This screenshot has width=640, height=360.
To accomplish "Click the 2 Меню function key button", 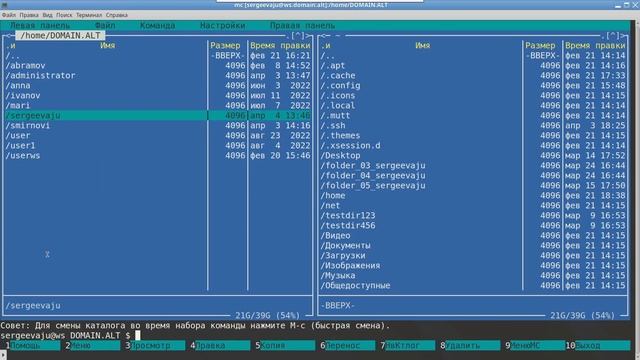I will click(93, 345).
